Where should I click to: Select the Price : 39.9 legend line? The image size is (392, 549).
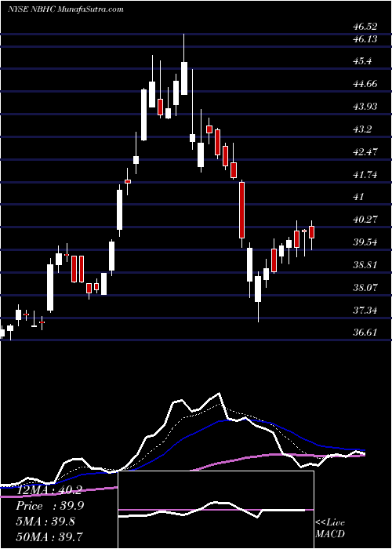pyautogui.click(x=50, y=506)
